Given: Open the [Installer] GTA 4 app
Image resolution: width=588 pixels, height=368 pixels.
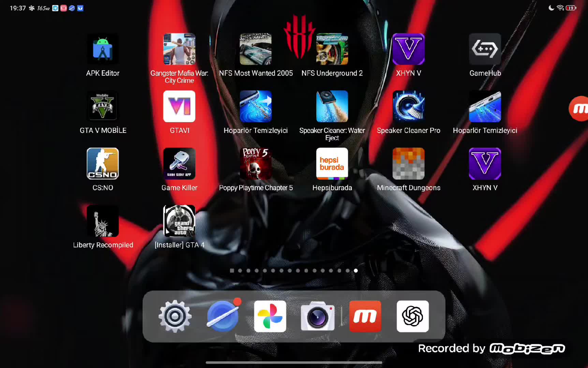Looking at the screenshot, I should click(179, 221).
